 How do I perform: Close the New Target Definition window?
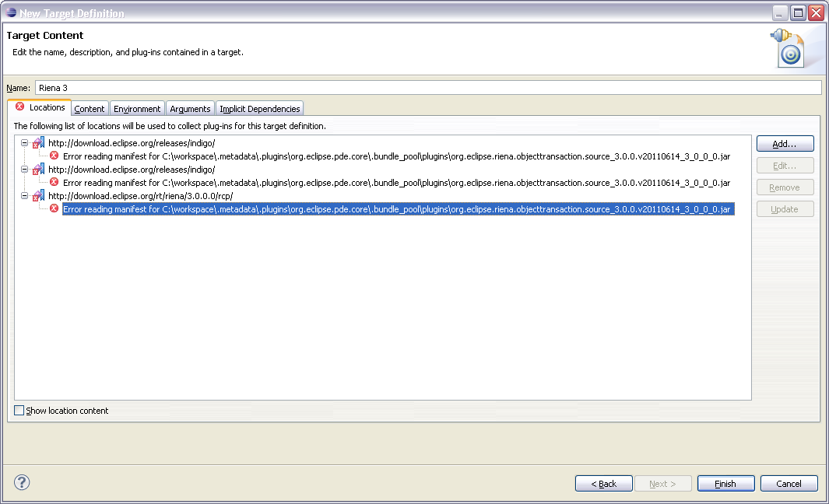point(817,12)
